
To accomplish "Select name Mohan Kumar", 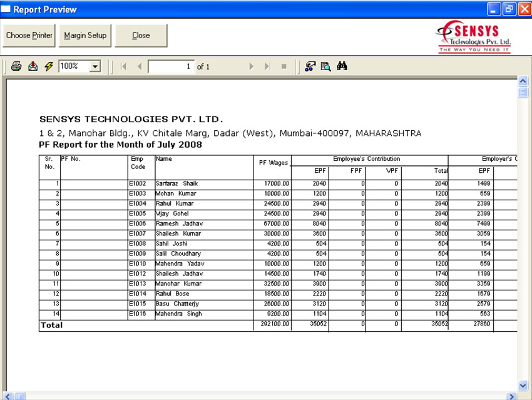I will (176, 193).
